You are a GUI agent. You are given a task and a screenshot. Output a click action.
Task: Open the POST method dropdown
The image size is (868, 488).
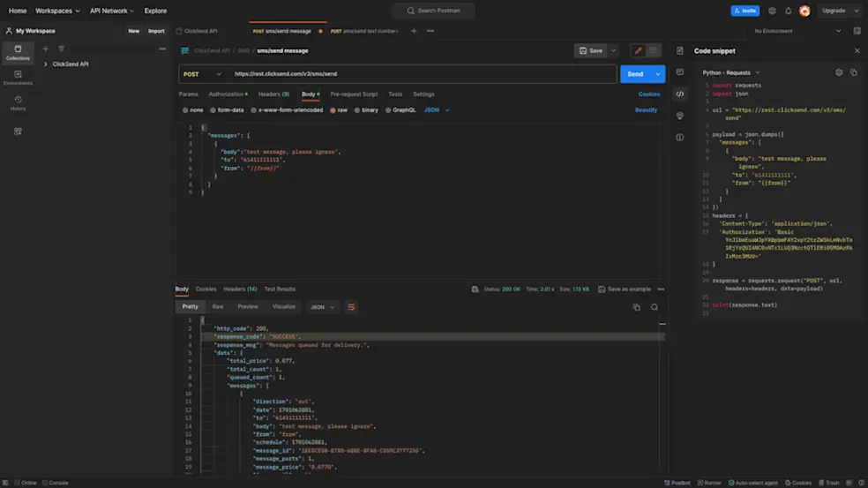(x=202, y=74)
